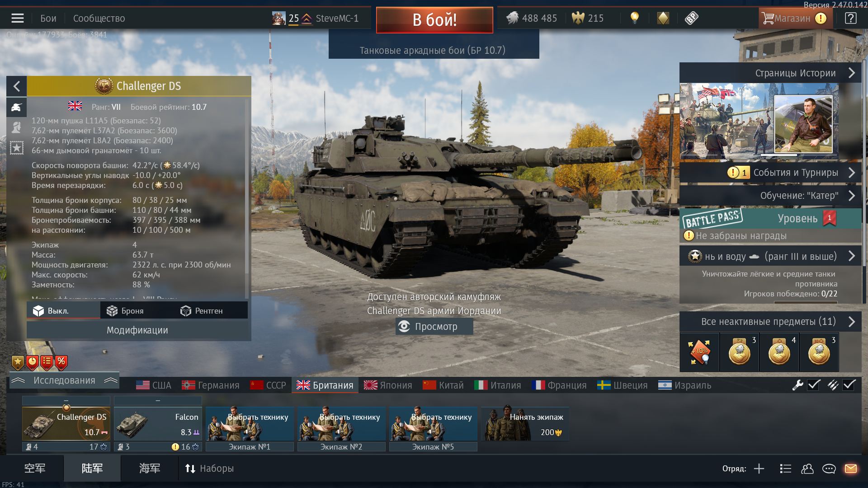The image size is (868, 488).
Task: Open the hamburger main menu
Action: [18, 18]
